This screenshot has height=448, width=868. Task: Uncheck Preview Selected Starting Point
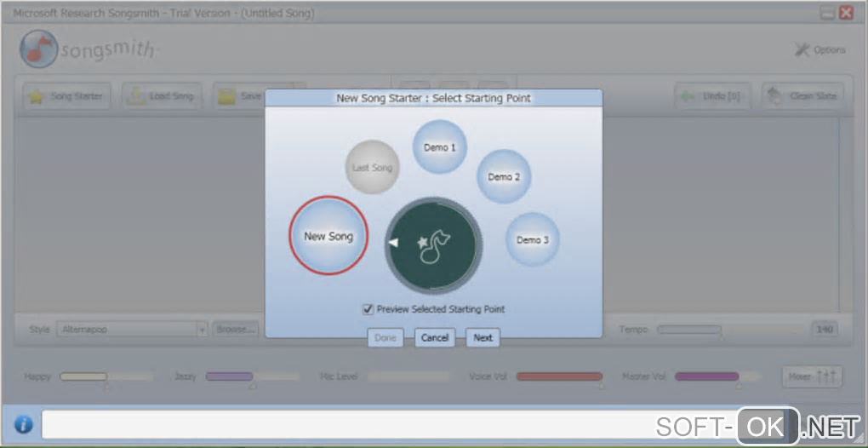coord(368,309)
